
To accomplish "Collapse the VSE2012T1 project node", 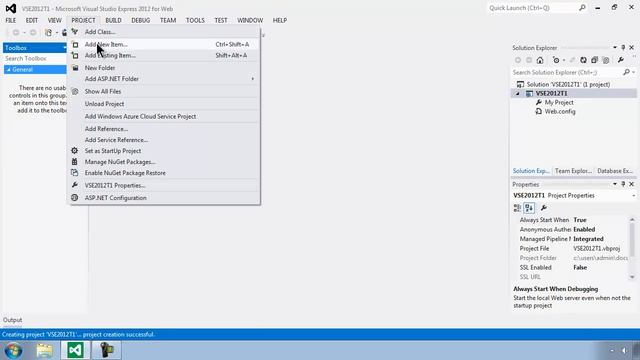I will pyautogui.click(x=518, y=93).
